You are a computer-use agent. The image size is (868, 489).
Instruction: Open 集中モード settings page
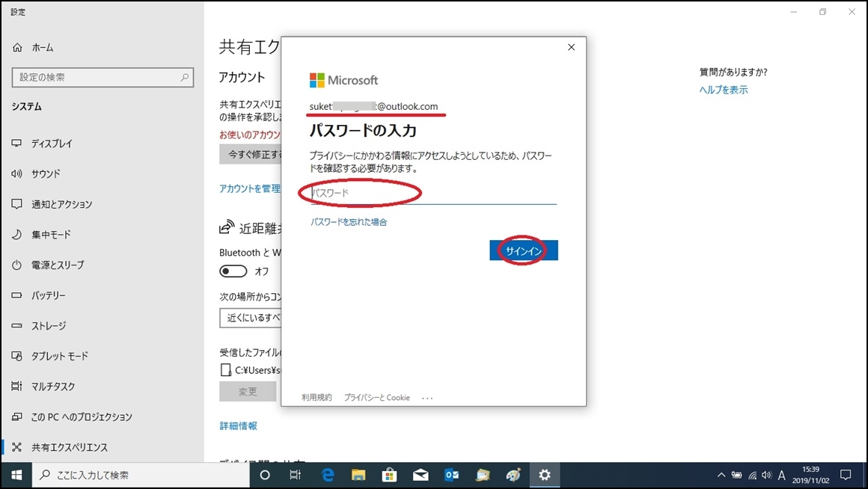pos(50,235)
